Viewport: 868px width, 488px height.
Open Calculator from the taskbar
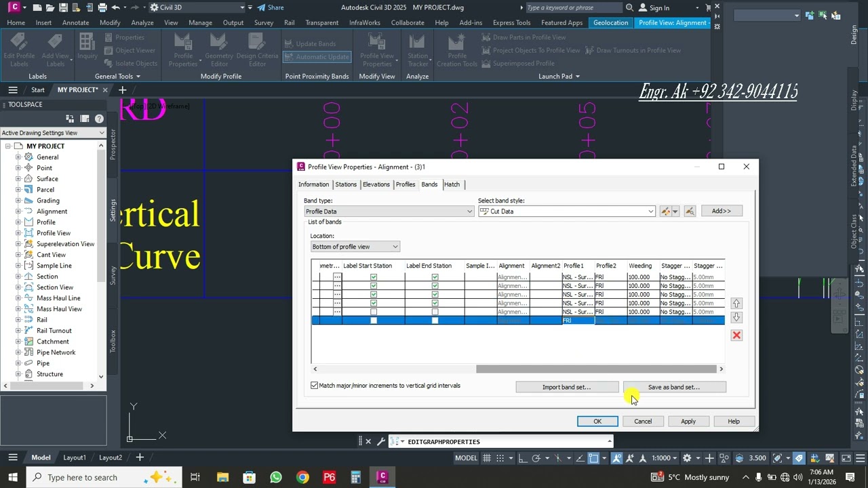click(x=355, y=477)
